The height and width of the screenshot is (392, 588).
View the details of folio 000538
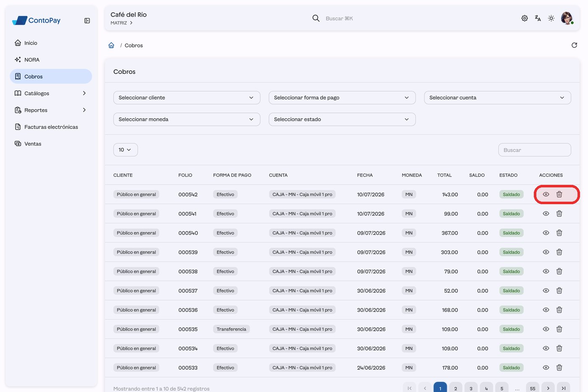[x=546, y=271]
